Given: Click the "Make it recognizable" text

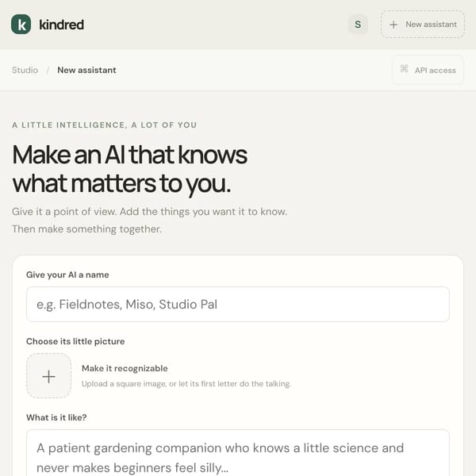Looking at the screenshot, I should pos(125,368).
